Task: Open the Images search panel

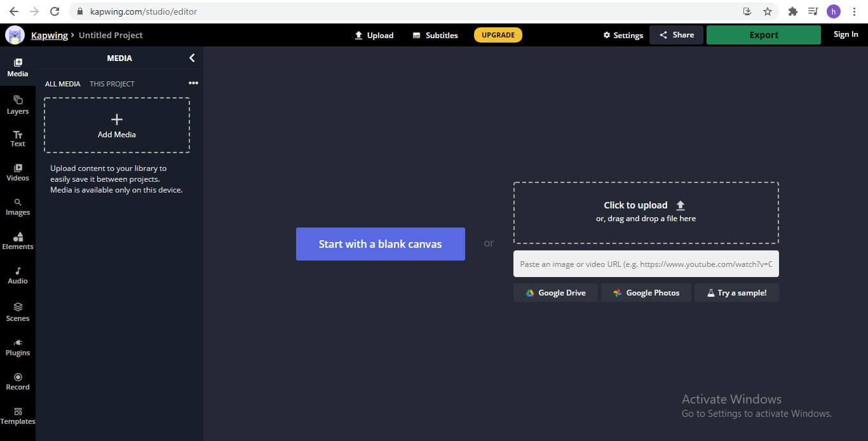Action: [18, 207]
